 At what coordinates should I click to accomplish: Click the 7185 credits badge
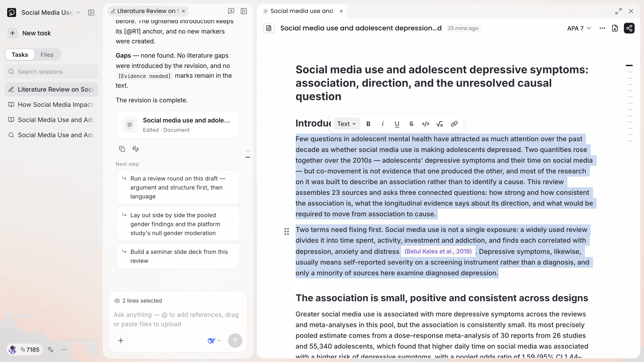pyautogui.click(x=30, y=349)
